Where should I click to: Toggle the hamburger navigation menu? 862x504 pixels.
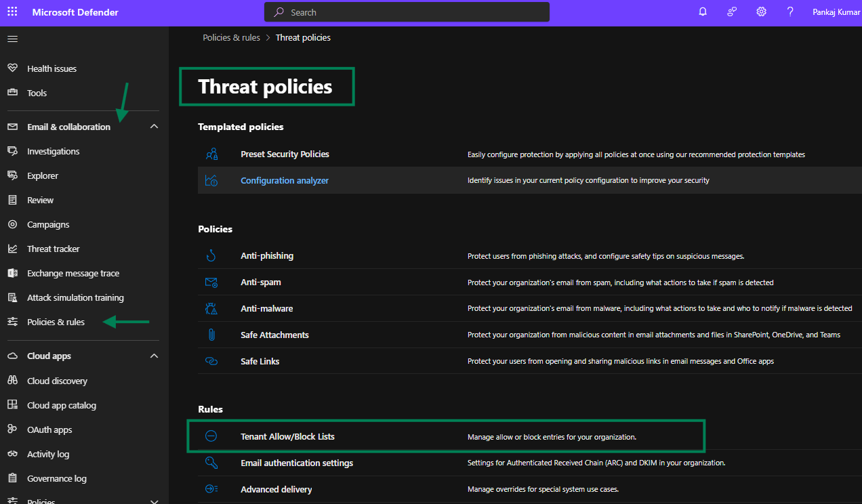(12, 39)
